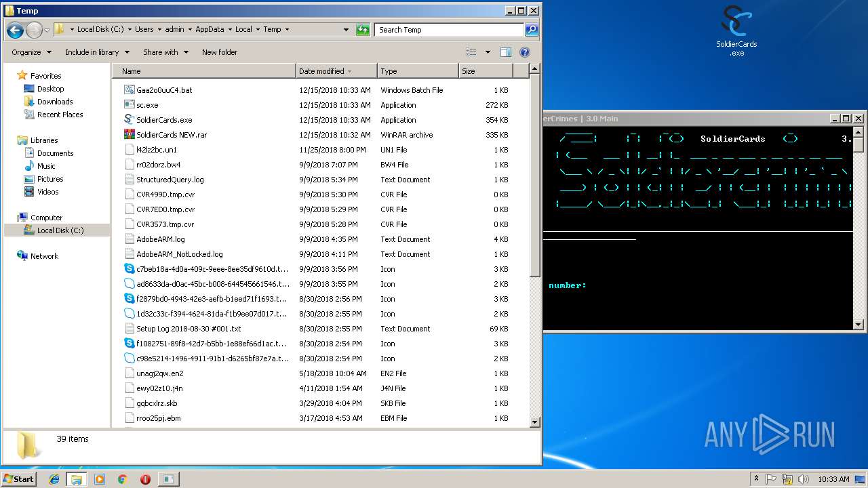The width and height of the screenshot is (868, 488).
Task: Select Setup Log 2018-08-30 #001.txt
Action: 188,329
